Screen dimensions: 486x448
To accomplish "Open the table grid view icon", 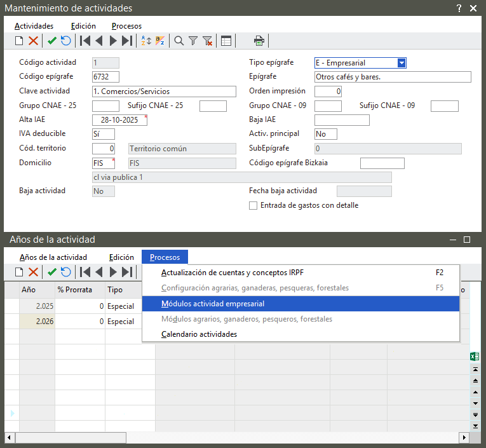I will tap(226, 41).
